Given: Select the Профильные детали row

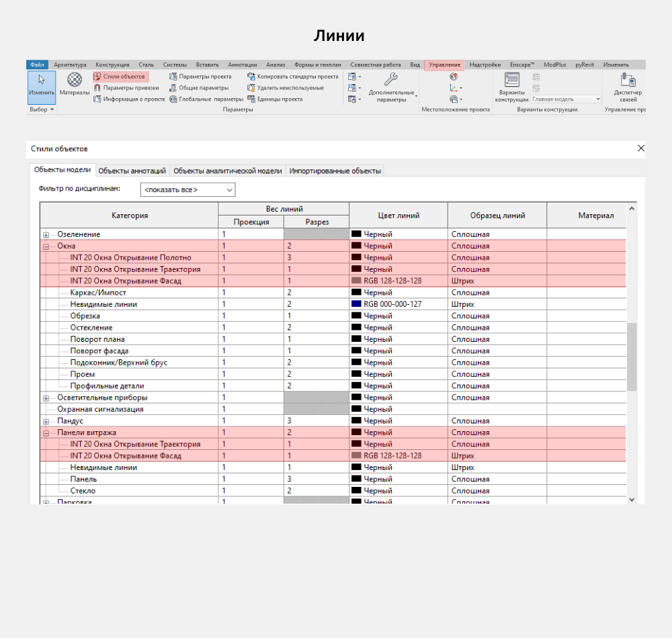Looking at the screenshot, I should pos(333,385).
